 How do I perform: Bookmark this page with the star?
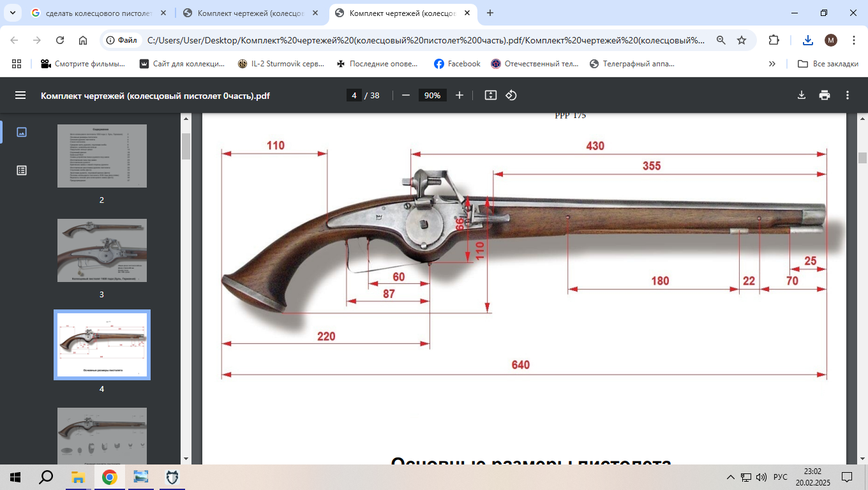point(742,40)
